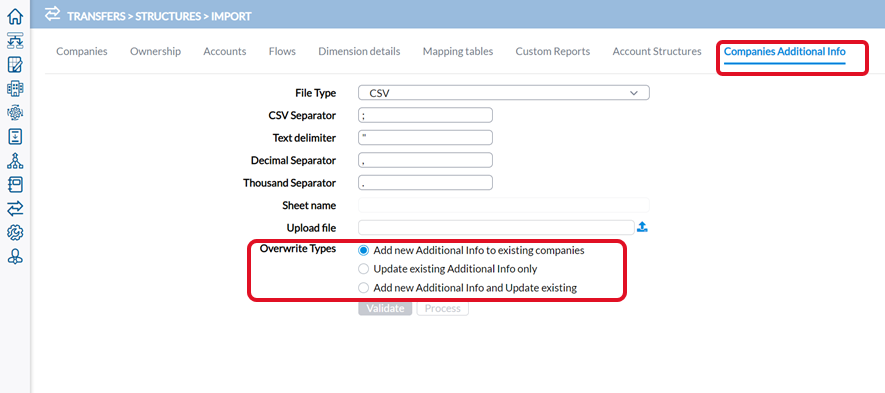Click the Upload file input field

(x=497, y=228)
